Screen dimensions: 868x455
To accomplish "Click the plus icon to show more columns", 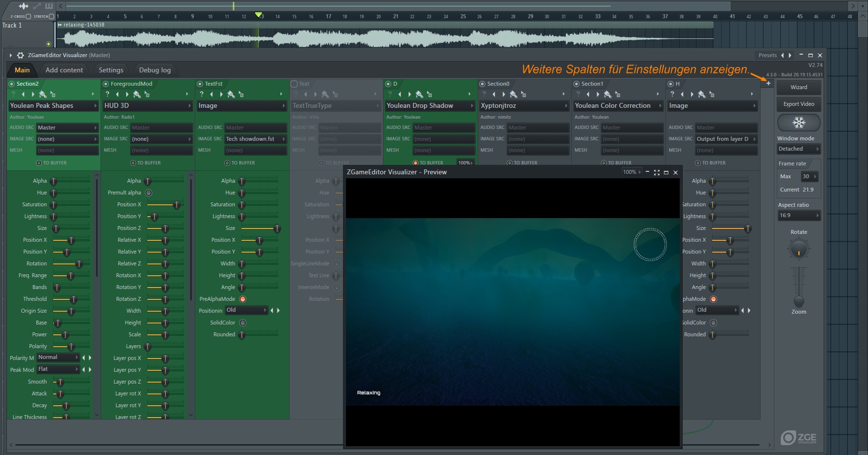I will click(768, 83).
